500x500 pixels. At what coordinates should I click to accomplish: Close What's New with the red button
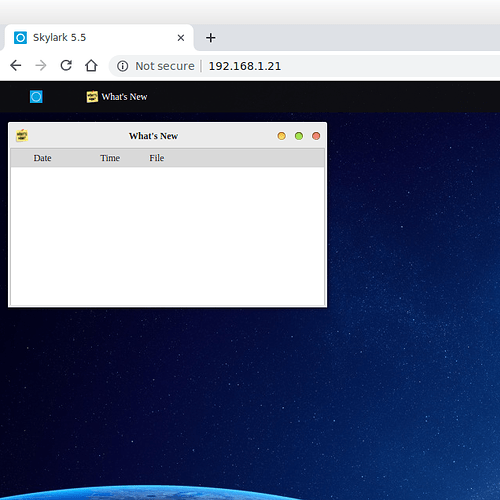coord(316,136)
